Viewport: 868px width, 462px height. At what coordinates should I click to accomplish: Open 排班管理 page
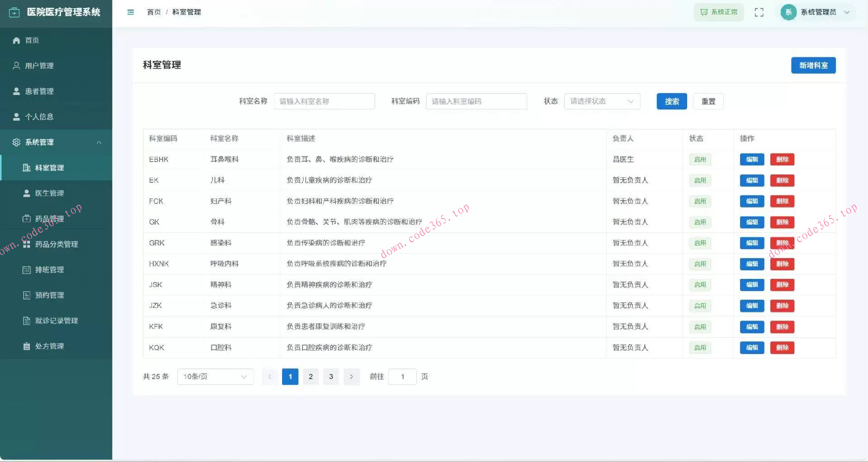48,269
